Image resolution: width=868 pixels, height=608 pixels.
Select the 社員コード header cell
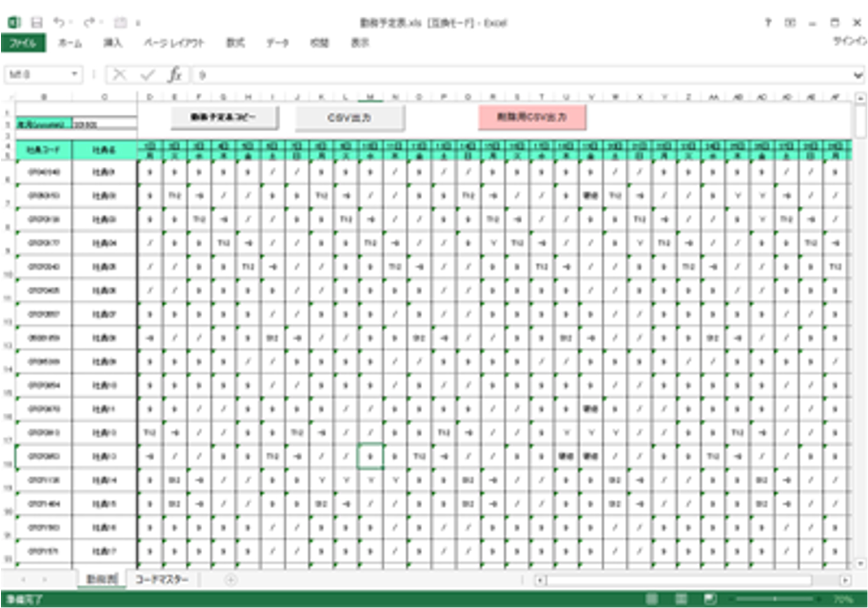(x=44, y=150)
